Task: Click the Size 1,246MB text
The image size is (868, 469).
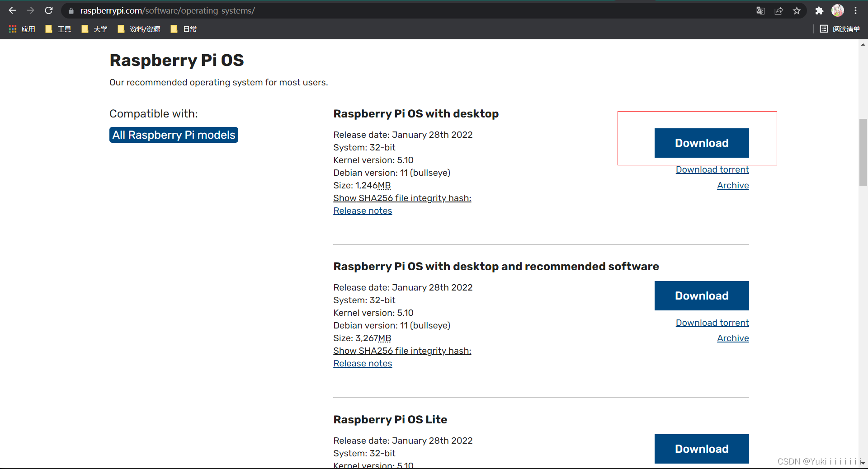Action: coord(362,185)
